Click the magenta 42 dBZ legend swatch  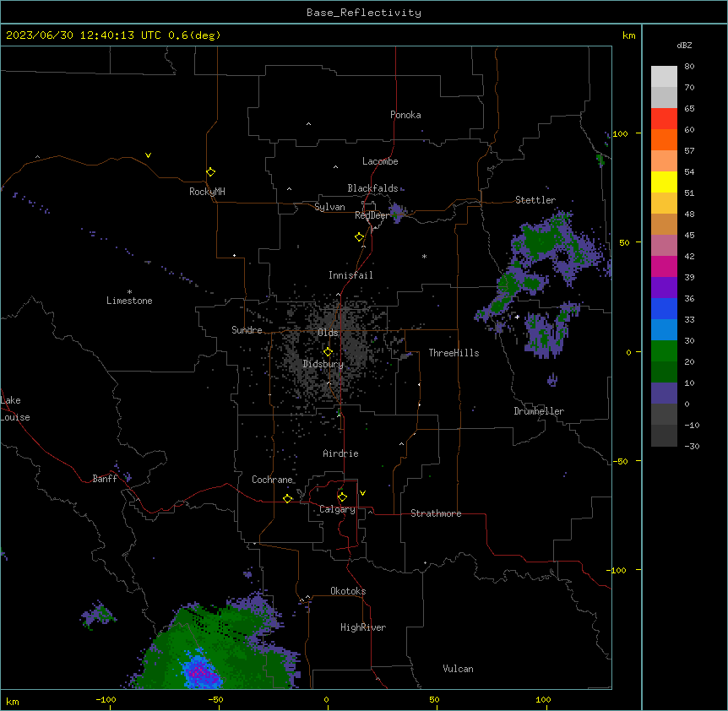pyautogui.click(x=664, y=266)
